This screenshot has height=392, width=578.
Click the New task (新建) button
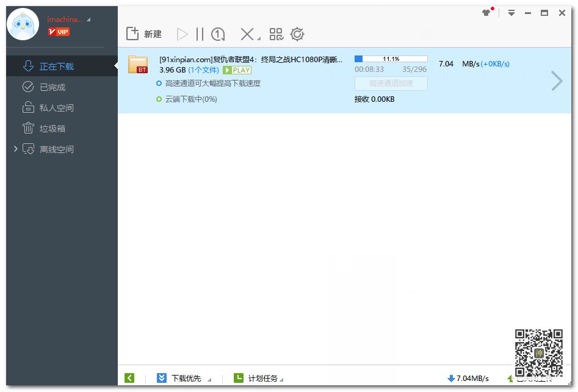144,34
